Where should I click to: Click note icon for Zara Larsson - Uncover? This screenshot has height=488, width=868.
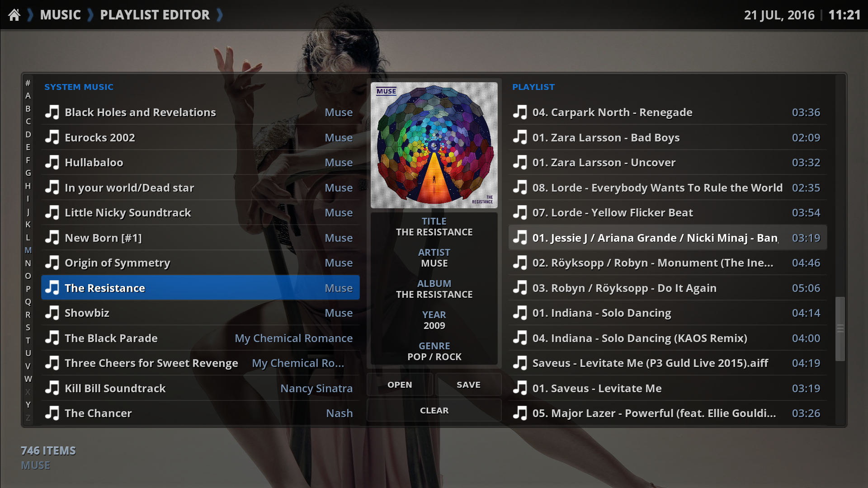click(x=520, y=162)
